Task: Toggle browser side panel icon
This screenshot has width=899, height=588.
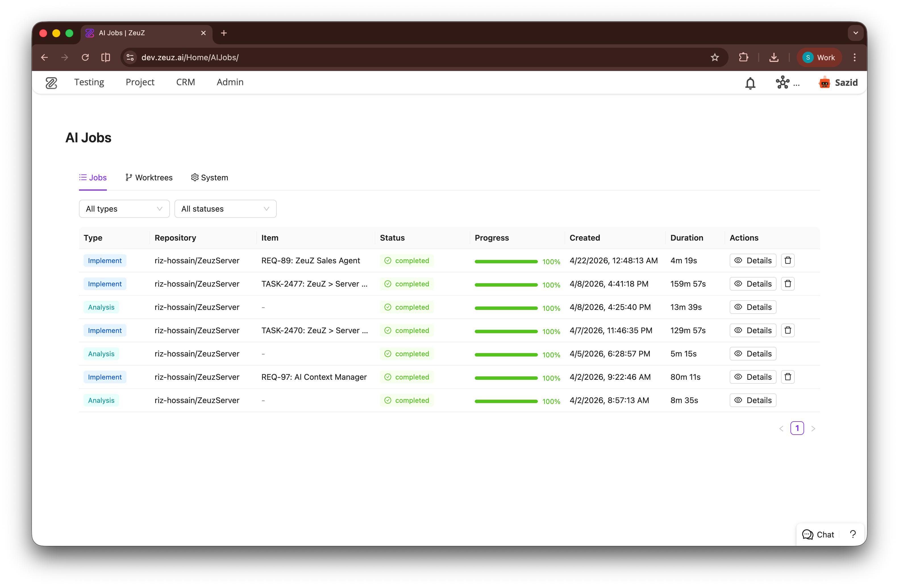Action: [106, 57]
